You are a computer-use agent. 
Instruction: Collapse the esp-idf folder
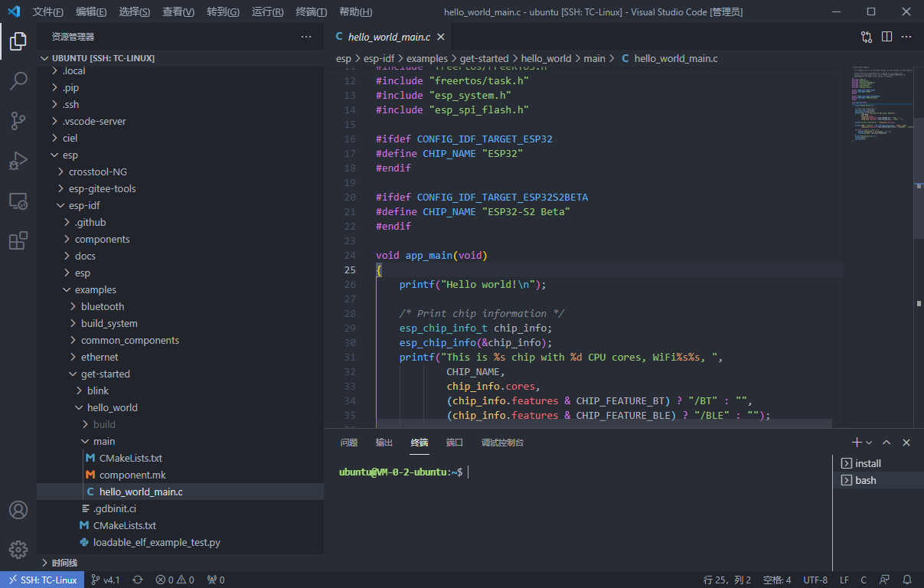(x=180, y=205)
